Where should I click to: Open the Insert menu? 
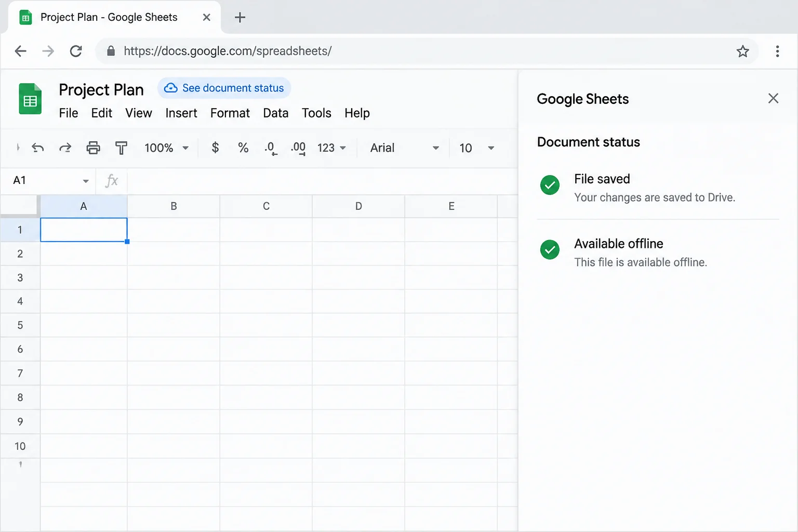click(181, 113)
